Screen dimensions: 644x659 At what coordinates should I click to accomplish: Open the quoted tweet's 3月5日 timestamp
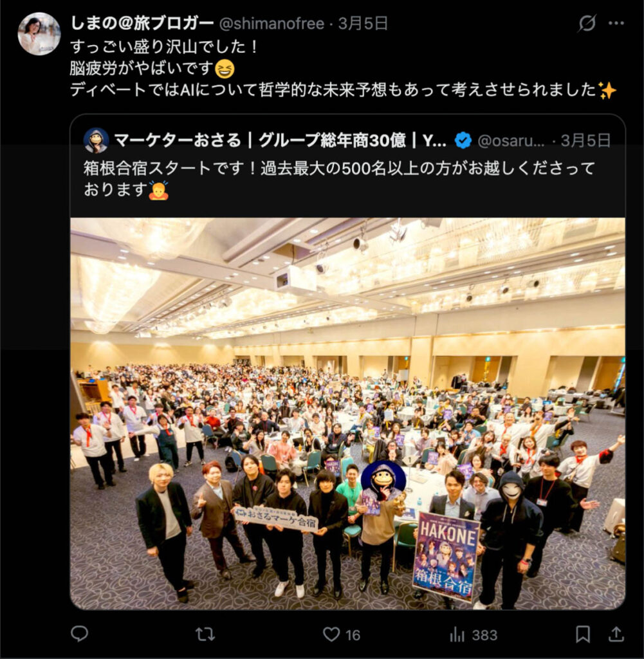click(585, 140)
